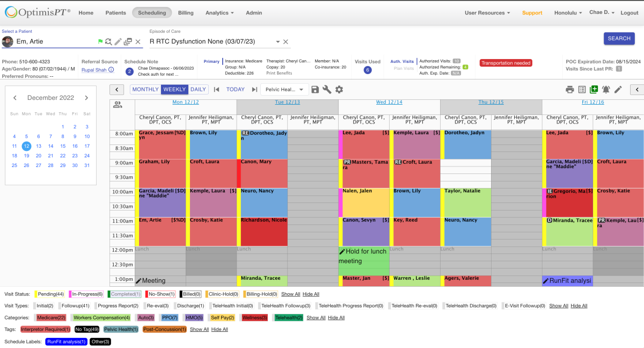This screenshot has width=644, height=348.
Task: Open the notifications bell icon
Action: [605, 90]
